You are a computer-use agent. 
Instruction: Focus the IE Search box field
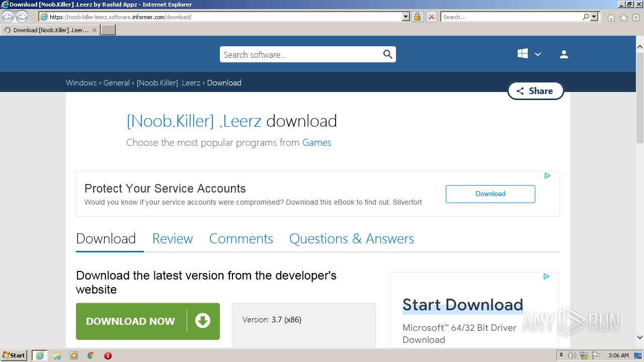[511, 17]
